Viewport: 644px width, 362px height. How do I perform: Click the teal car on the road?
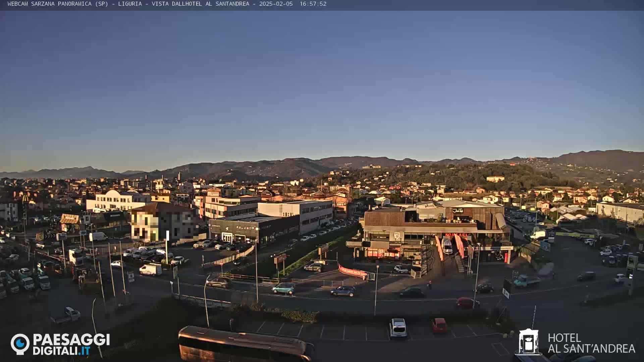283,288
